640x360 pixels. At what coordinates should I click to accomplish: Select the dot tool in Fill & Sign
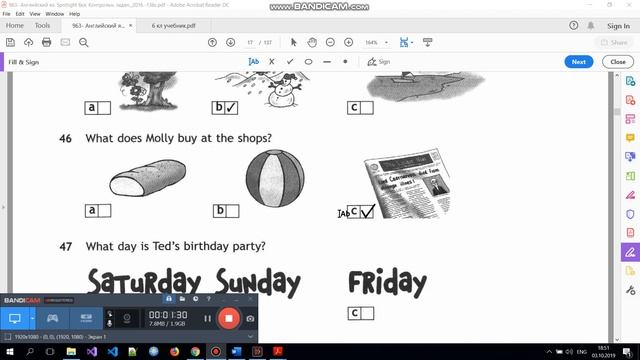345,62
